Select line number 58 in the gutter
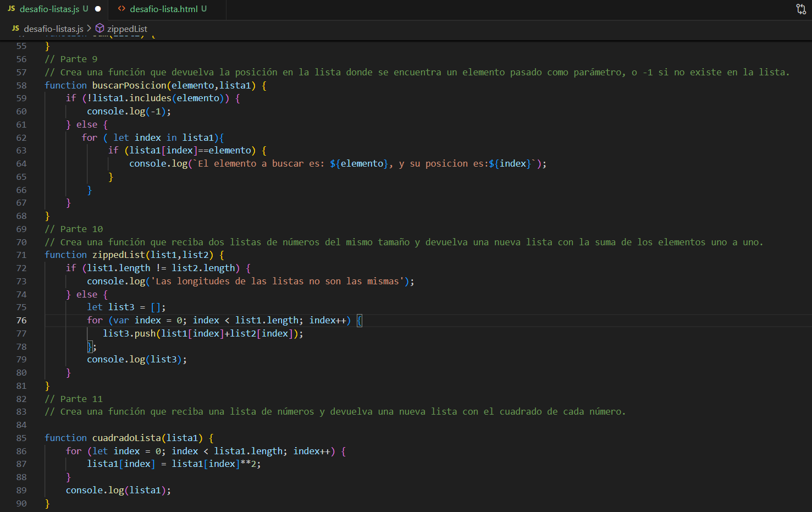This screenshot has height=512, width=812. click(x=21, y=85)
